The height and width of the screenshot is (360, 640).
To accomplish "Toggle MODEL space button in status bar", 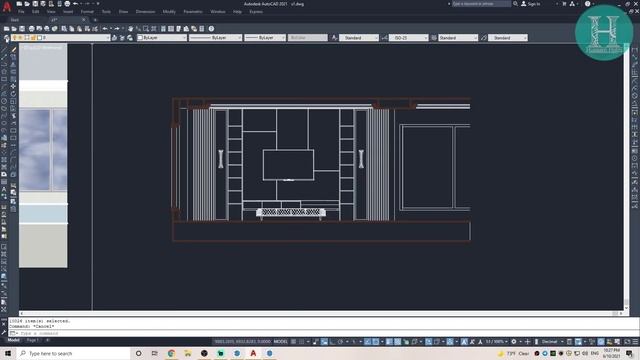I will point(280,342).
